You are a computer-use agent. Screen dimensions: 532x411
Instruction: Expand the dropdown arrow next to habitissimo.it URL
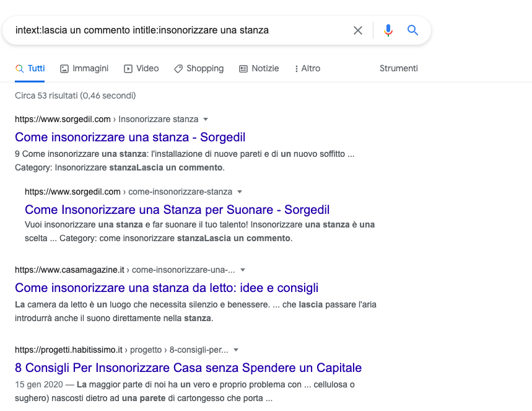coord(236,350)
